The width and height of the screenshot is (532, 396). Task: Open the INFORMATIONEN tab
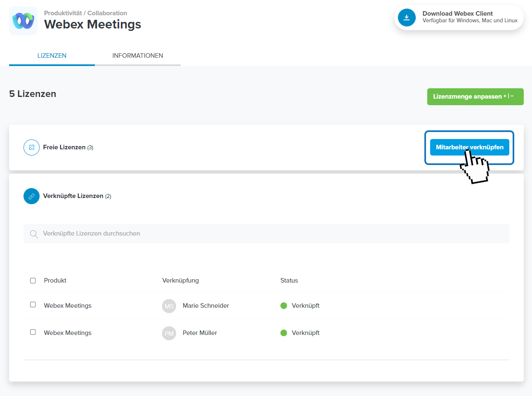click(138, 56)
